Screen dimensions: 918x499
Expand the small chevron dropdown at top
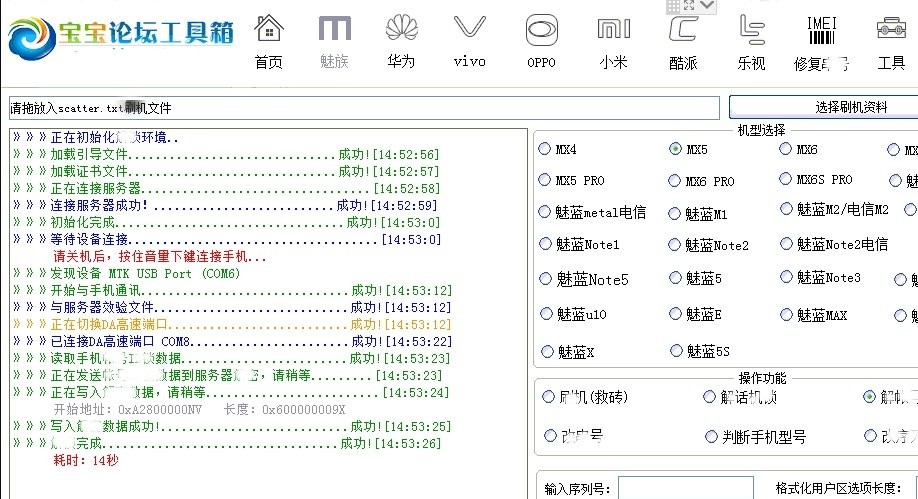coord(708,6)
